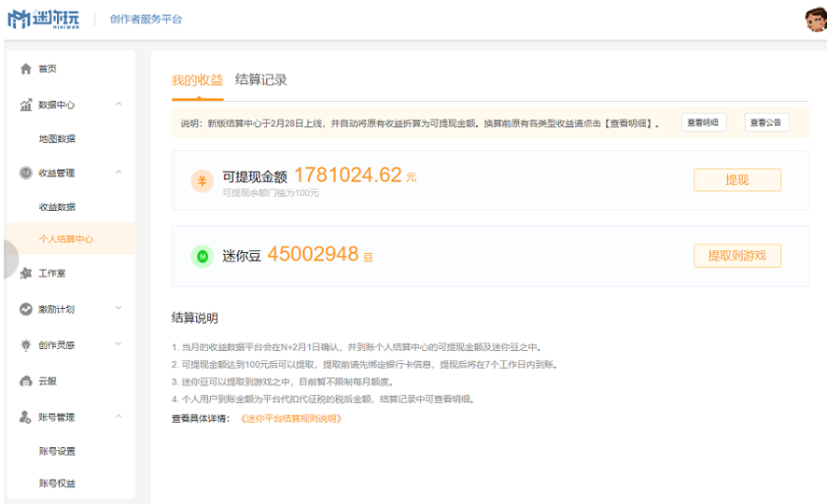Click the 工作室 puzzle icon
The width and height of the screenshot is (827, 504).
[x=26, y=273]
